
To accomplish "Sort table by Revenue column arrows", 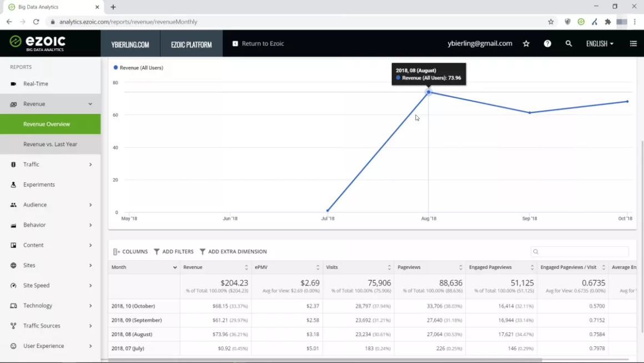I will coord(246,267).
